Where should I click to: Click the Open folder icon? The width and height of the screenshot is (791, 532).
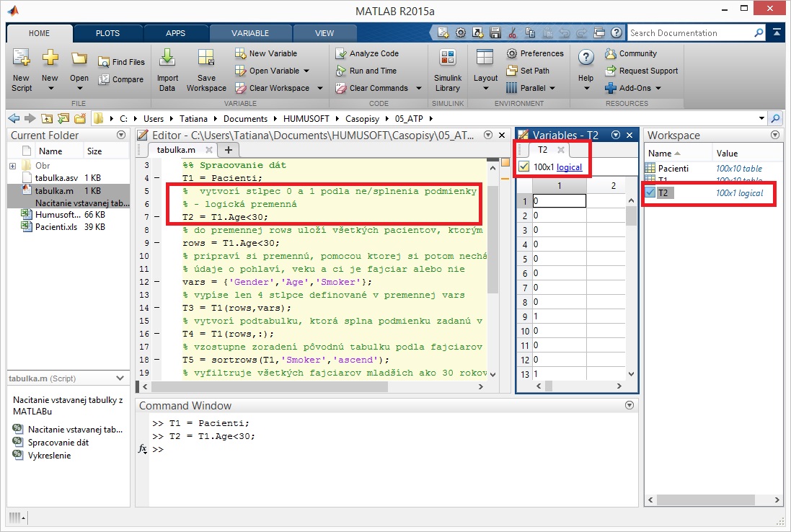(79, 58)
